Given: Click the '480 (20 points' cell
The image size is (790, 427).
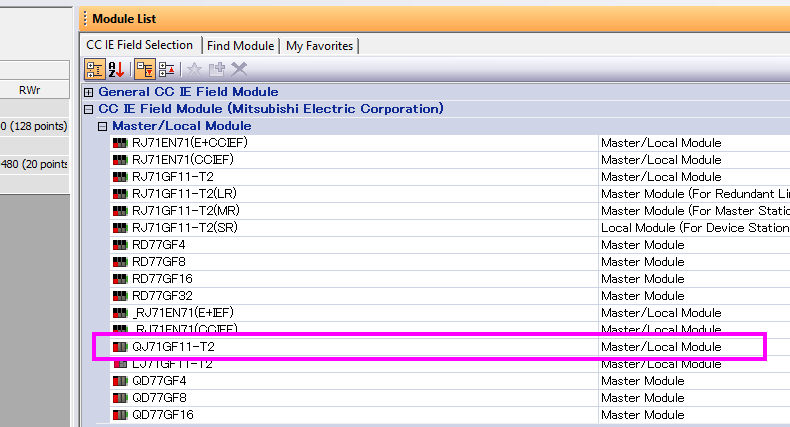Looking at the screenshot, I should pyautogui.click(x=34, y=164).
